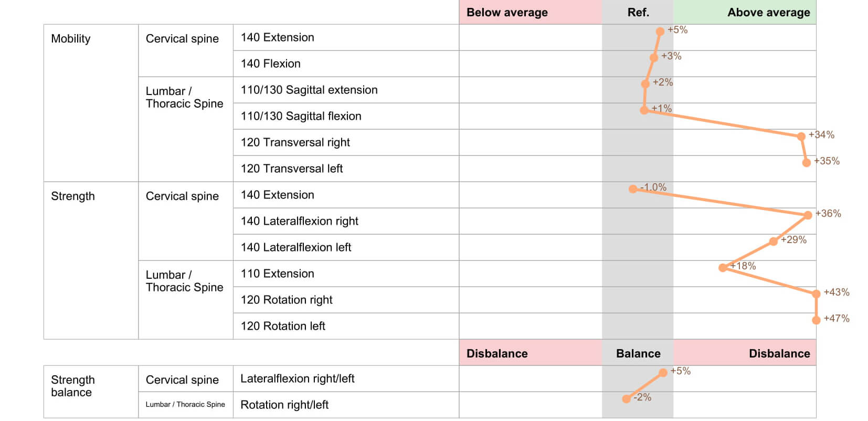The image size is (868, 421).
Task: Click the Balance header cell
Action: coord(638,354)
